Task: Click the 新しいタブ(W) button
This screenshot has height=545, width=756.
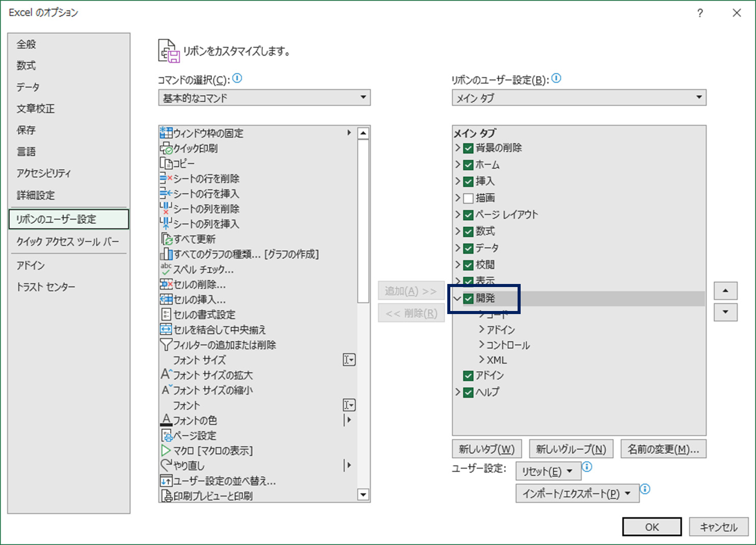Action: click(x=487, y=449)
